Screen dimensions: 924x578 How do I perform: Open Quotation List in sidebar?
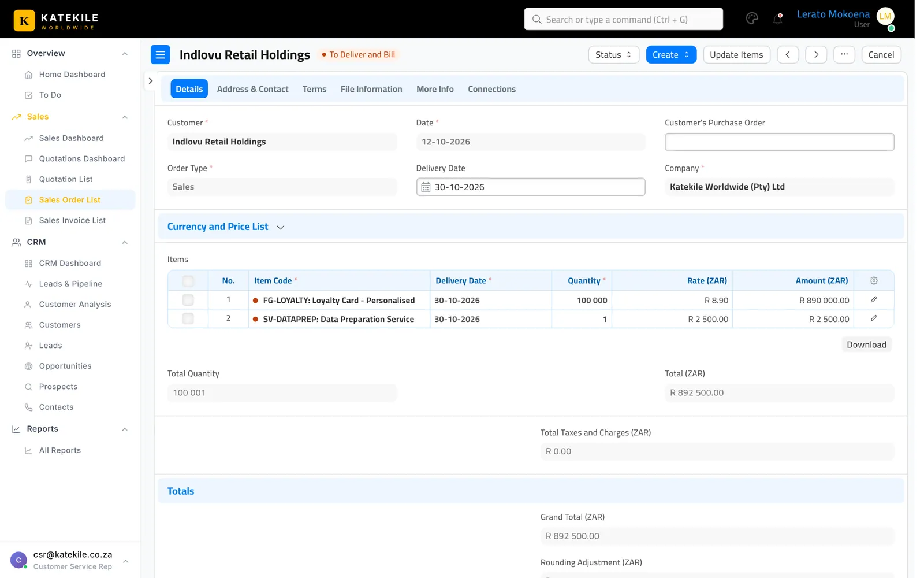click(x=66, y=180)
